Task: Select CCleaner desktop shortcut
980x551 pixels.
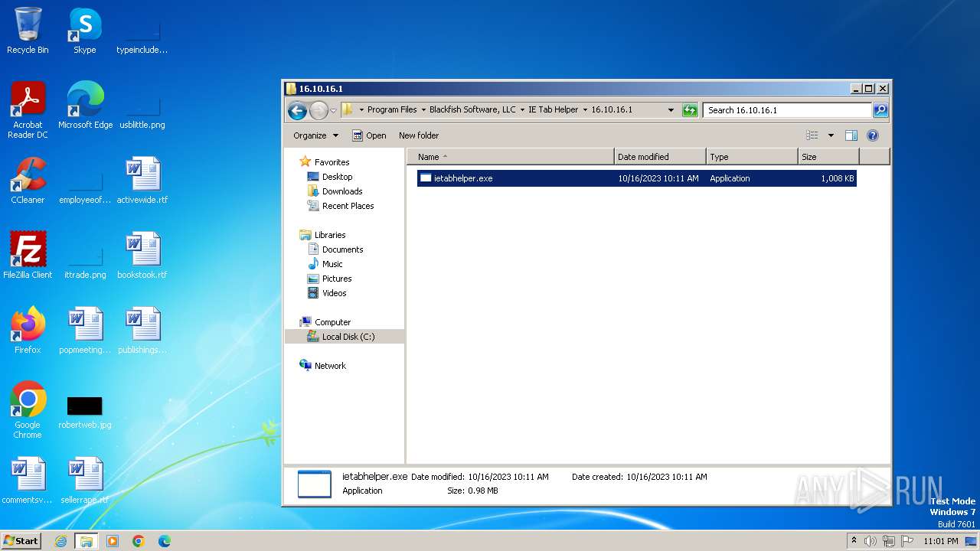Action: click(28, 181)
